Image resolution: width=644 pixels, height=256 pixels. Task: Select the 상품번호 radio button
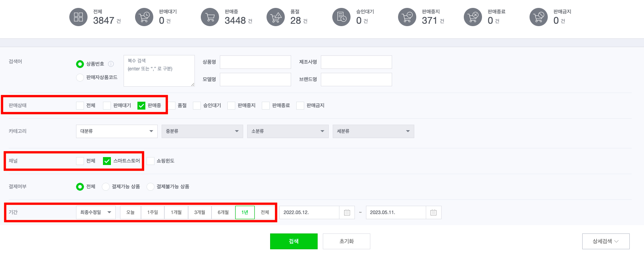80,64
